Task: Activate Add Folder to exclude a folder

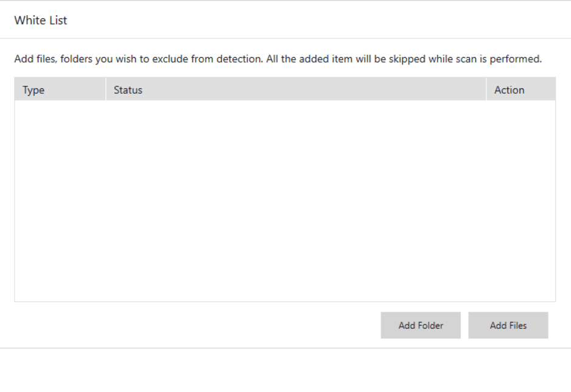Action: pyautogui.click(x=421, y=325)
